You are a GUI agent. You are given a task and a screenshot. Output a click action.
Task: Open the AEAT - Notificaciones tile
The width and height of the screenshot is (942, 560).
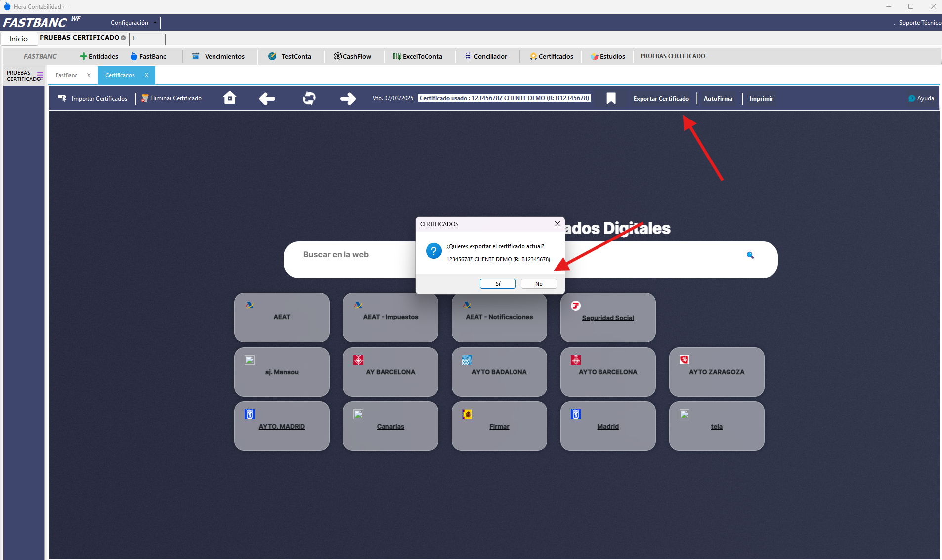(499, 318)
